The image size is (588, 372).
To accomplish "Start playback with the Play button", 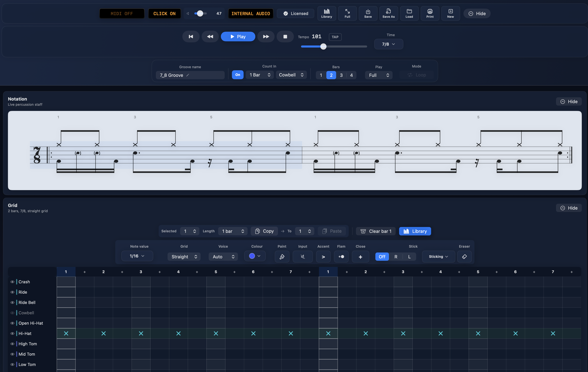I will tap(238, 37).
